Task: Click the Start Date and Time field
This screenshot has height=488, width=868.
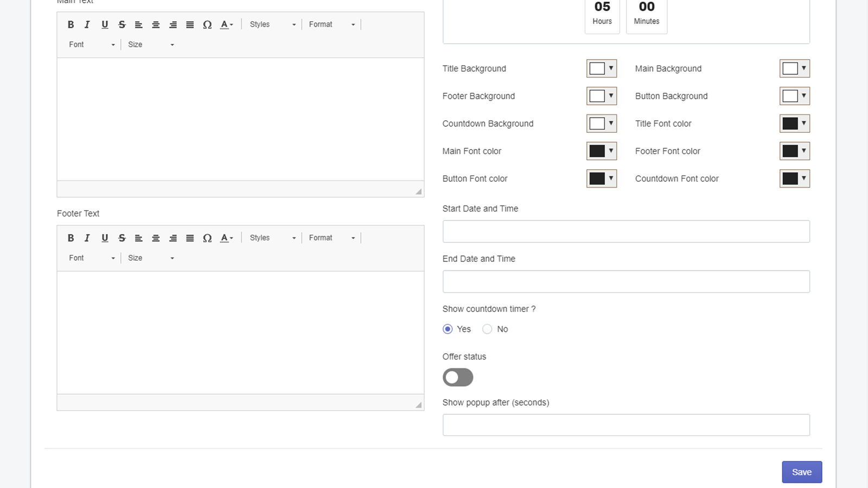Action: [626, 232]
